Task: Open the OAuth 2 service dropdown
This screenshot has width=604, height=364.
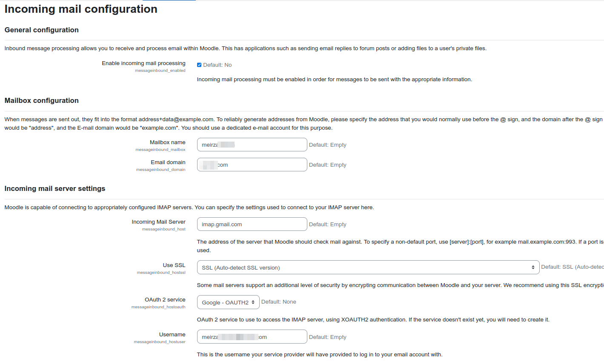Action: point(228,302)
